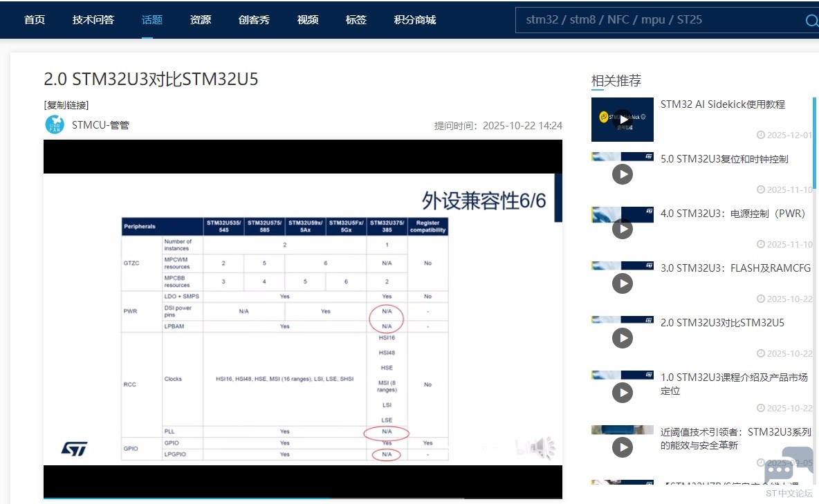Click the chat bubble feedback icon
This screenshot has width=819, height=504.
pyautogui.click(x=788, y=465)
